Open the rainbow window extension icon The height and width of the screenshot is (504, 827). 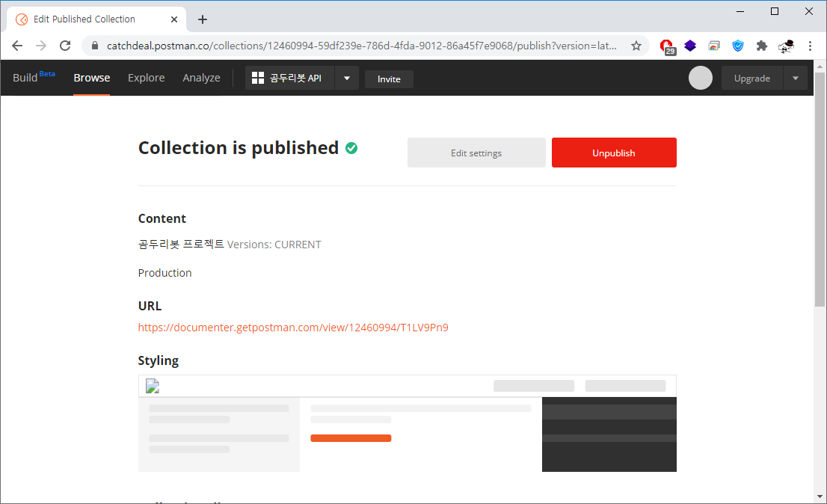pos(713,46)
